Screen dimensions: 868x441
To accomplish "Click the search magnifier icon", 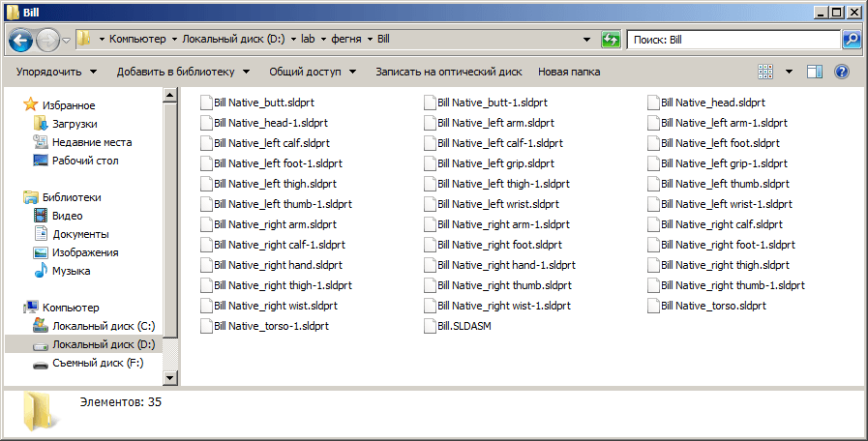I will (852, 40).
